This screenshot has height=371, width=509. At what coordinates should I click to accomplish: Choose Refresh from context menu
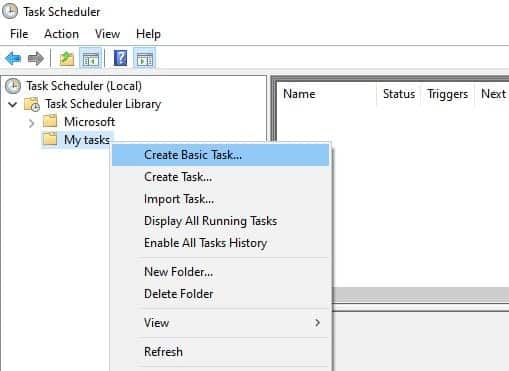coord(220,352)
